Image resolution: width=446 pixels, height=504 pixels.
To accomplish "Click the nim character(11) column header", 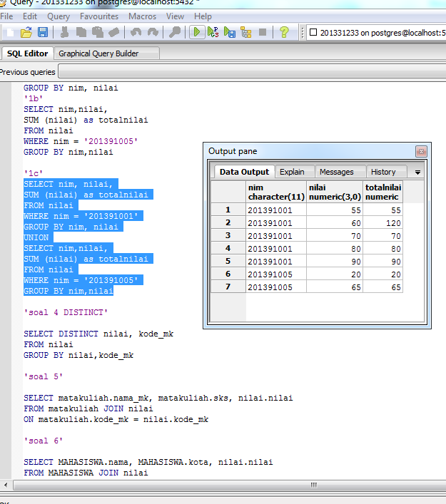I will tap(276, 192).
